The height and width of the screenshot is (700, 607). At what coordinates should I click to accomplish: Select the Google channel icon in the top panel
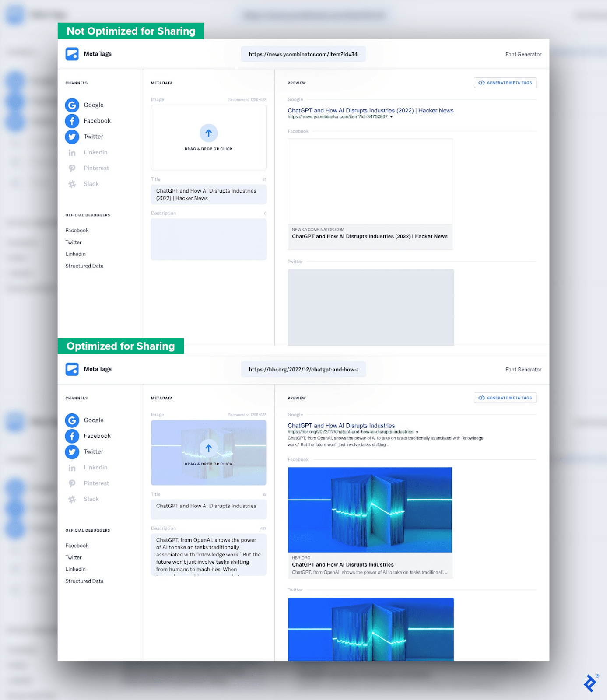tap(72, 105)
